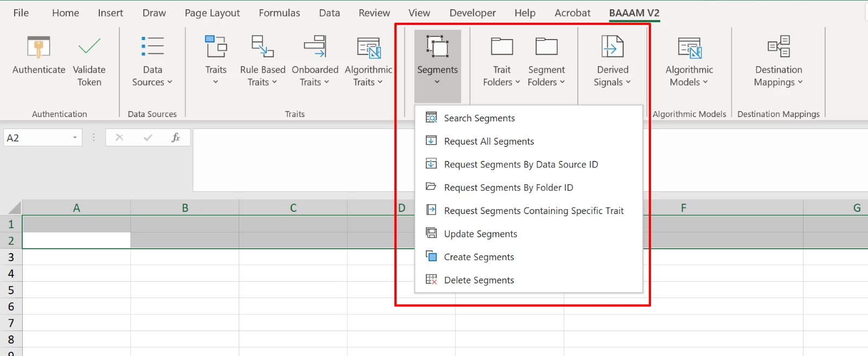This screenshot has height=356, width=868.
Task: Open the Data ribbon tab
Action: [x=329, y=12]
